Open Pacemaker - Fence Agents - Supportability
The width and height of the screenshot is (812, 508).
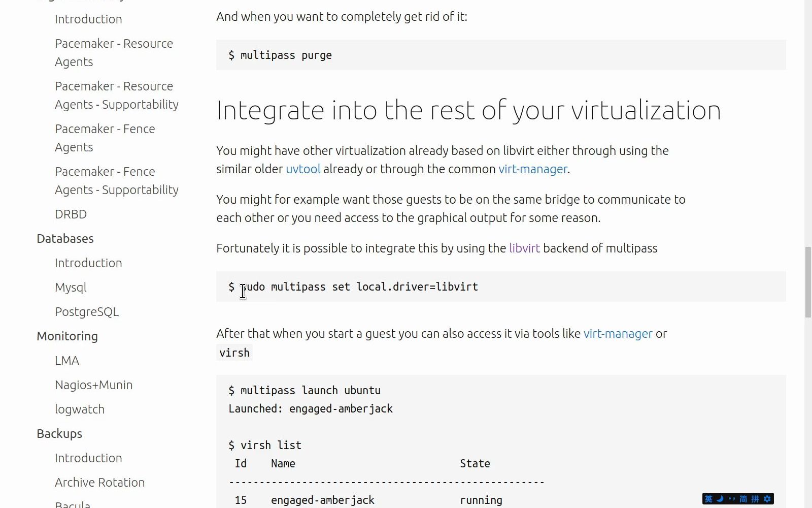(117, 181)
